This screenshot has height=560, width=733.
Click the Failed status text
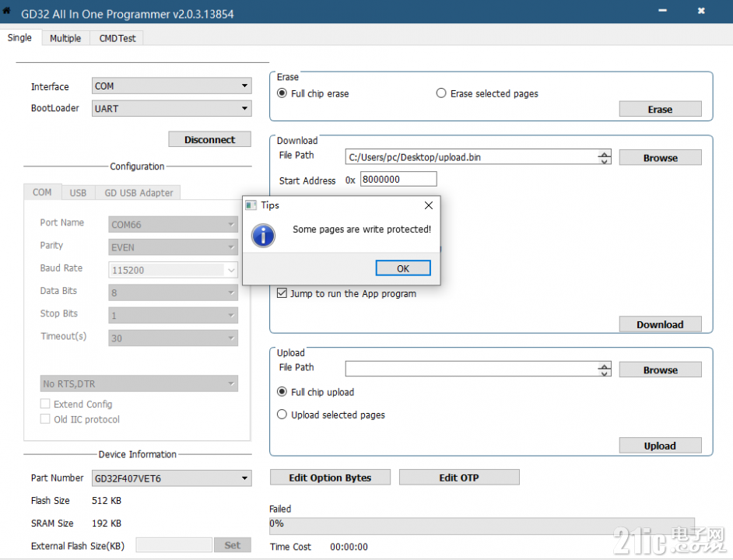coord(280,509)
